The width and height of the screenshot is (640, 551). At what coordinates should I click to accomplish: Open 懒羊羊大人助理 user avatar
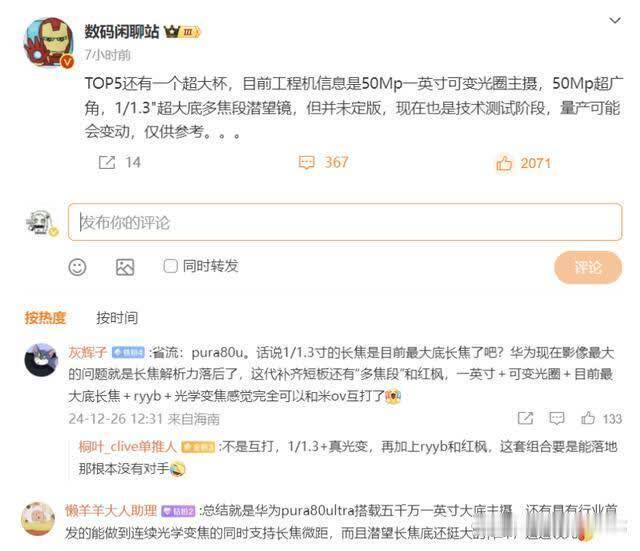click(38, 519)
